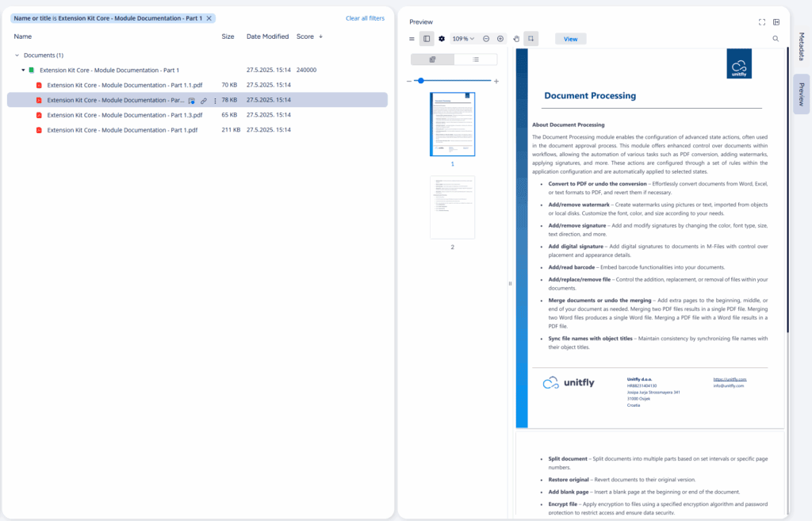Viewport: 812px width, 521px height.
Task: Click the zoom in plus icon
Action: [x=500, y=38]
